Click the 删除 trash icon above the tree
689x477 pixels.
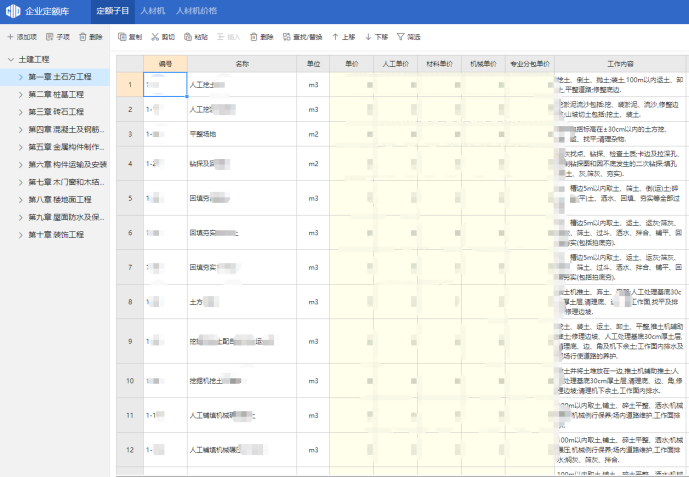82,37
